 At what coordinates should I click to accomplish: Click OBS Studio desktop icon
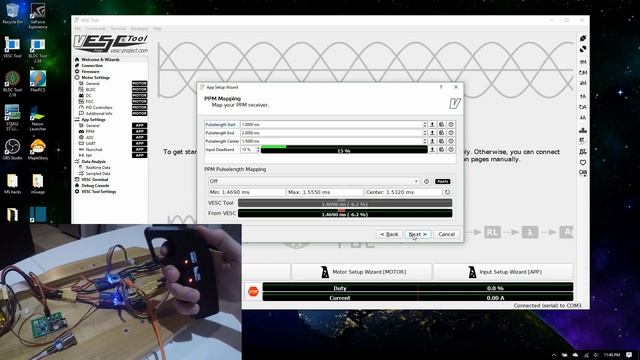[12, 149]
